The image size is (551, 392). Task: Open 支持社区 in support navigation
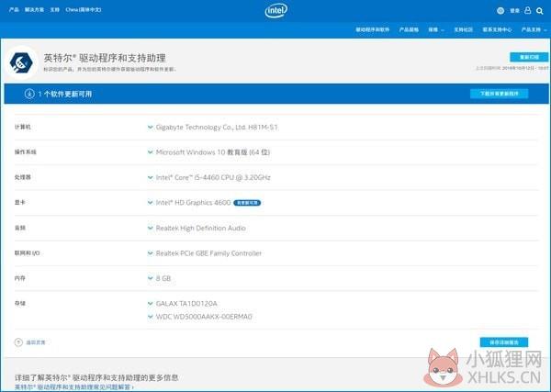point(463,30)
